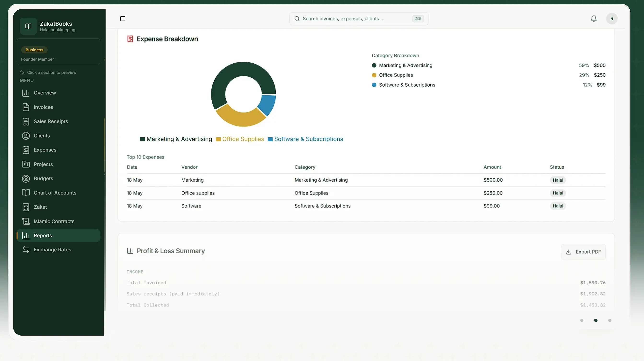Click the Halal badge on Marketing row
The height and width of the screenshot is (361, 644).
tap(557, 180)
